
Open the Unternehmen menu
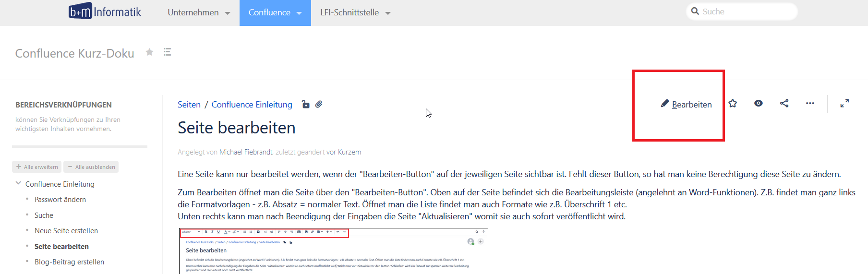[199, 12]
